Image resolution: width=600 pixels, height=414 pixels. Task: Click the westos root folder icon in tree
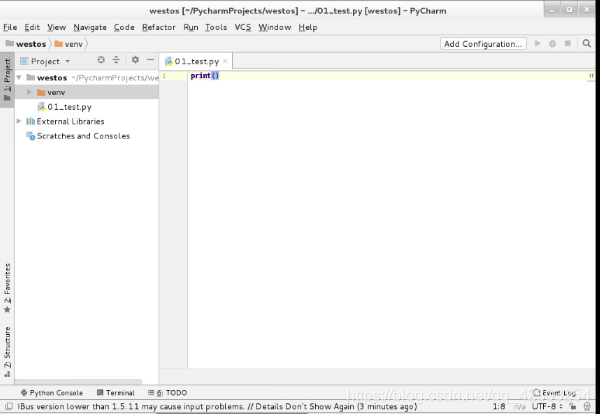[x=31, y=78]
